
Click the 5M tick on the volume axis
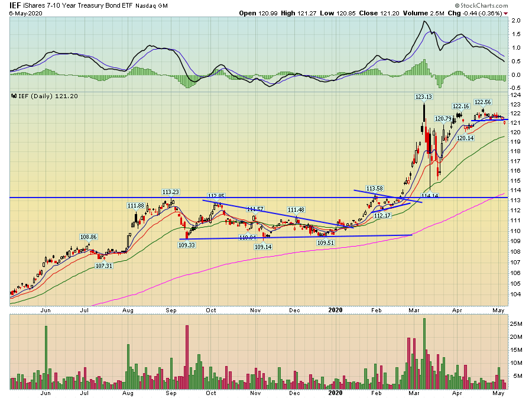(x=518, y=376)
